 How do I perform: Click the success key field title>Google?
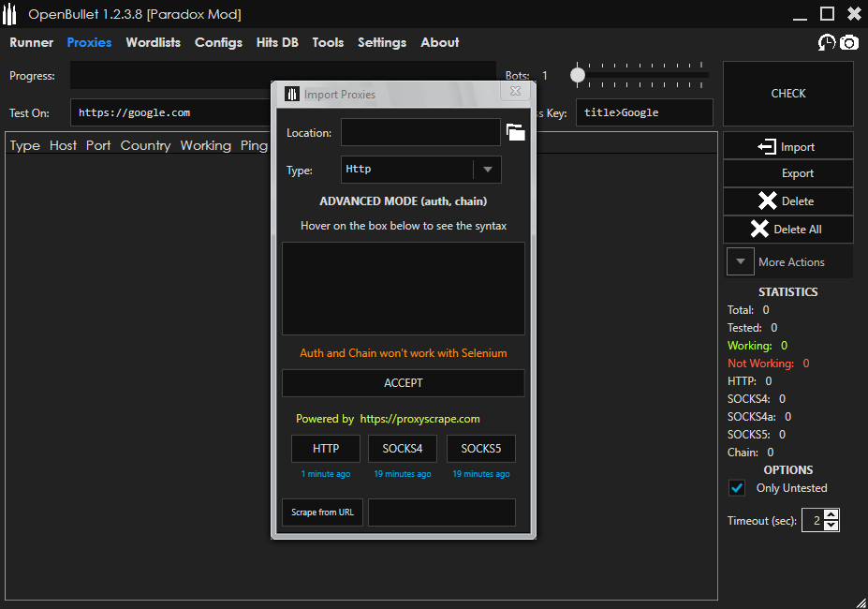pyautogui.click(x=644, y=112)
